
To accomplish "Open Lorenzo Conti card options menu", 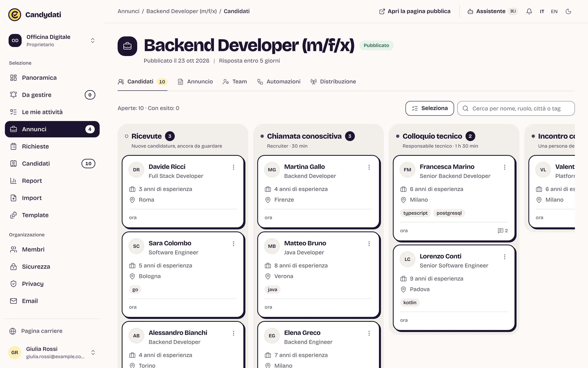I will click(x=505, y=257).
